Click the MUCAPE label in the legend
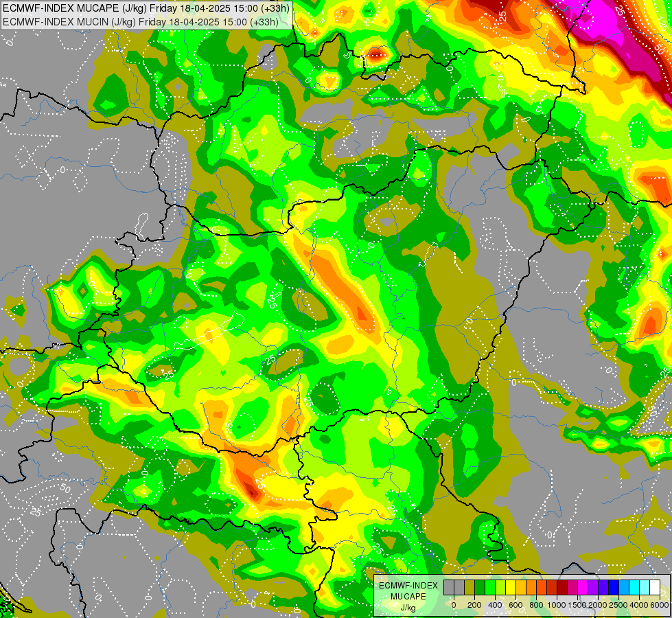The height and width of the screenshot is (618, 672). (x=408, y=597)
